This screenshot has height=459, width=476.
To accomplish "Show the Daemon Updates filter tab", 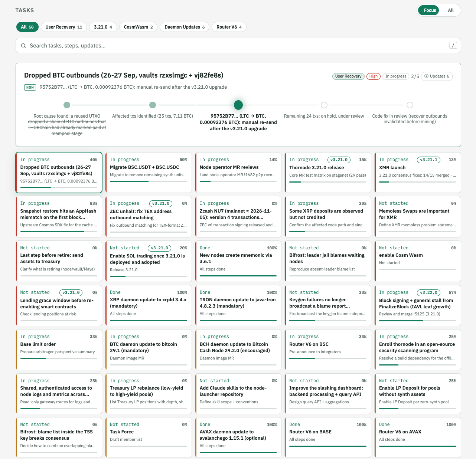I will tap(185, 27).
